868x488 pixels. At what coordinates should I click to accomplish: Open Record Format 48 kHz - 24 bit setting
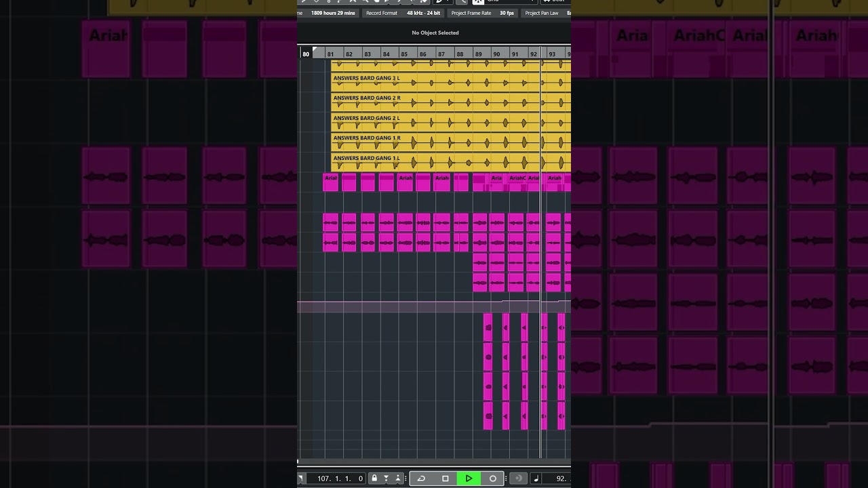pyautogui.click(x=403, y=13)
